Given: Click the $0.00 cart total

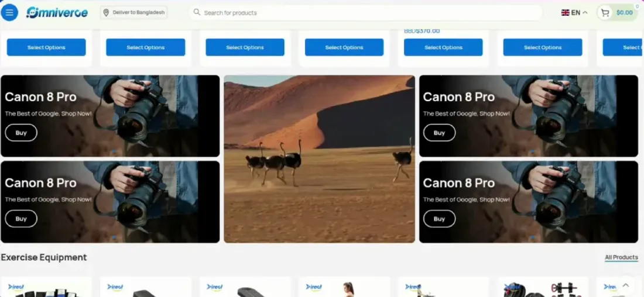Looking at the screenshot, I should pyautogui.click(x=624, y=13).
